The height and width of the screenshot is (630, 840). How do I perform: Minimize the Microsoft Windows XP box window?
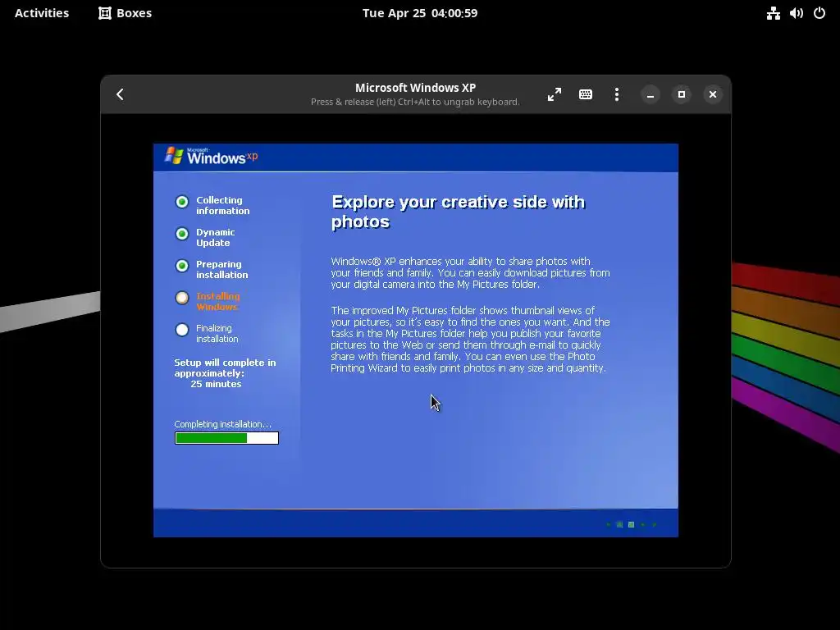pos(651,95)
